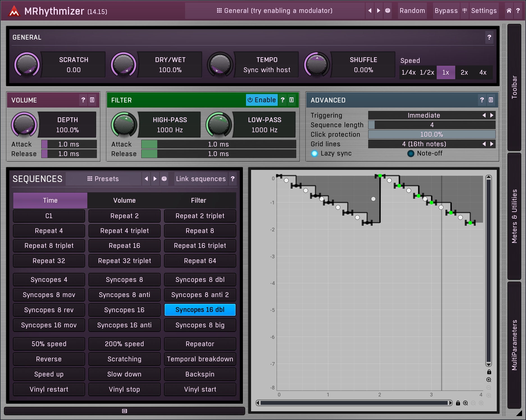Click the Volume panel presets icon
This screenshot has width=526, height=420.
tap(92, 100)
